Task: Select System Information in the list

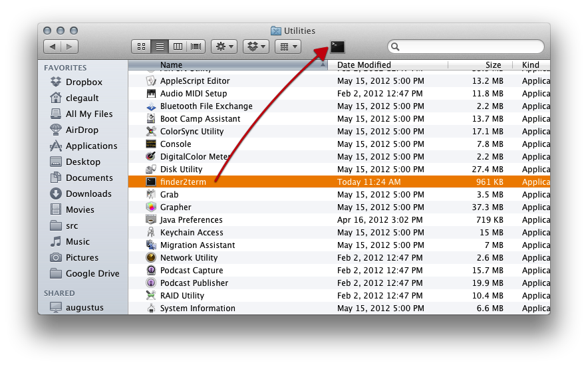Action: click(x=339, y=308)
